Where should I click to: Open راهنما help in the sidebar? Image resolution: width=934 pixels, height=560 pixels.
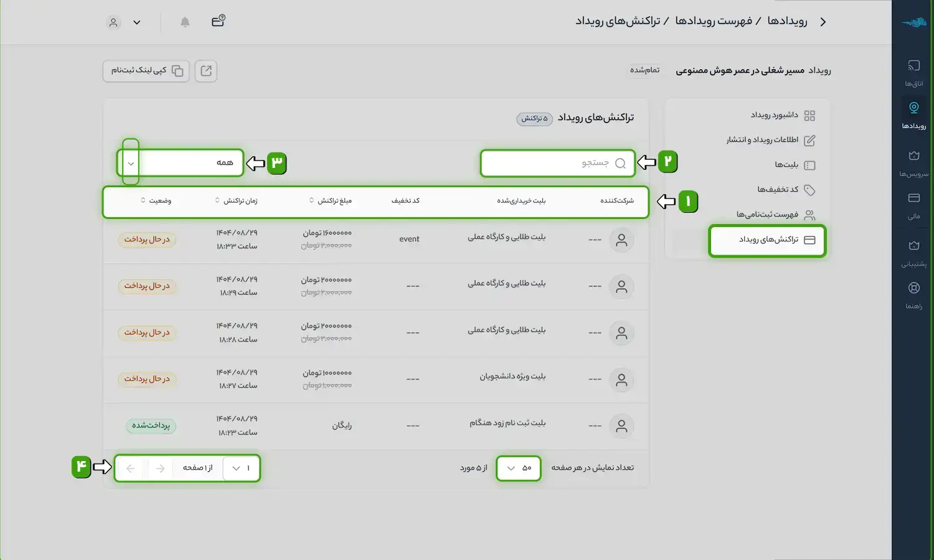point(913,295)
